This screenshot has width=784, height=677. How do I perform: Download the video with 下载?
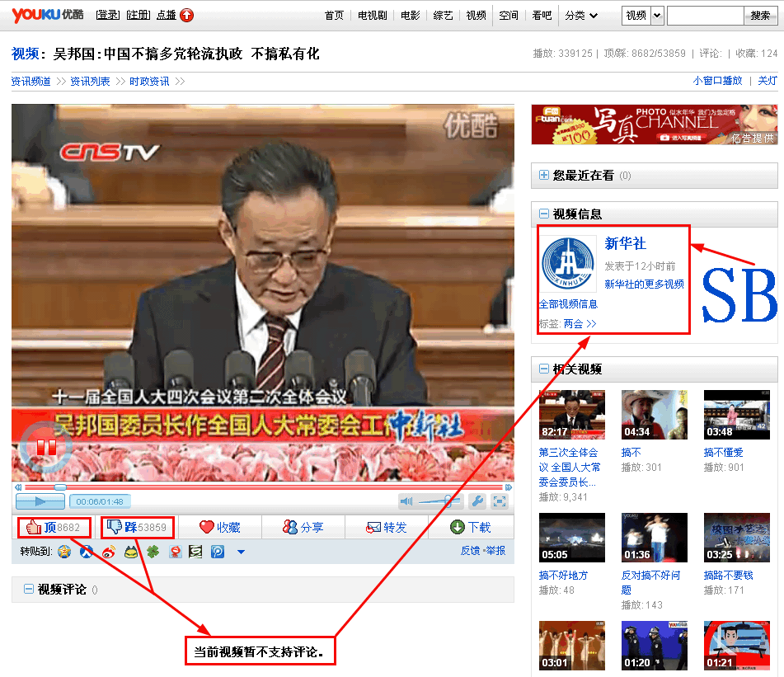(470, 527)
